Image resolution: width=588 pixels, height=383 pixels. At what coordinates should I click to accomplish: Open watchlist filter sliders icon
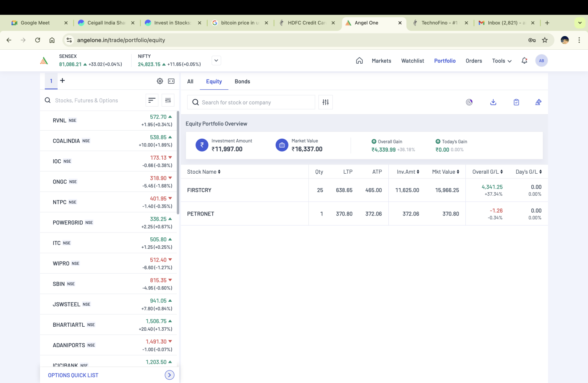168,100
